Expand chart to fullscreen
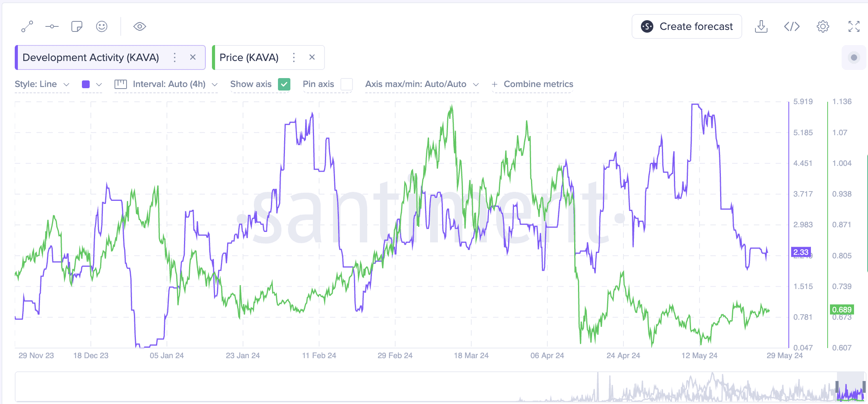The image size is (868, 404). click(854, 26)
